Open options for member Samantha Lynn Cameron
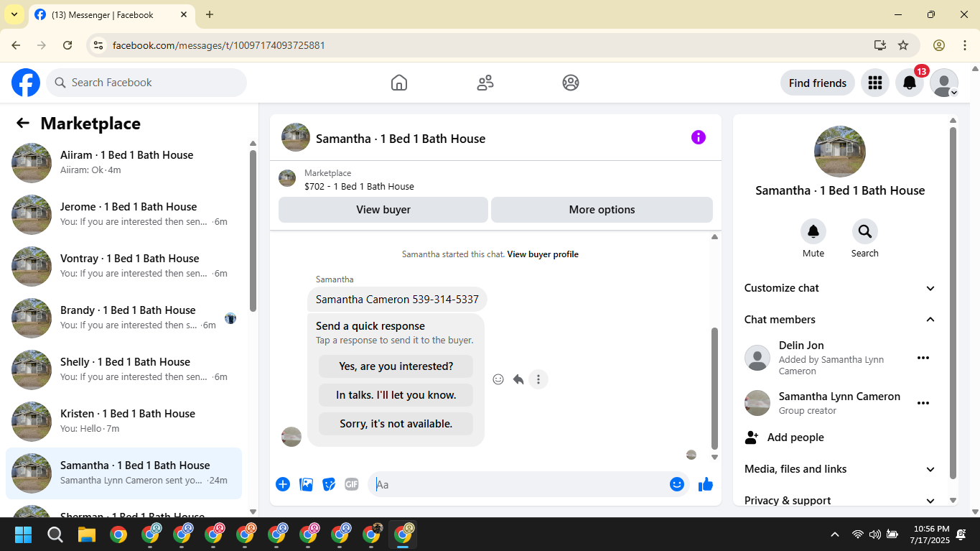Viewport: 980px width, 551px height. [923, 403]
